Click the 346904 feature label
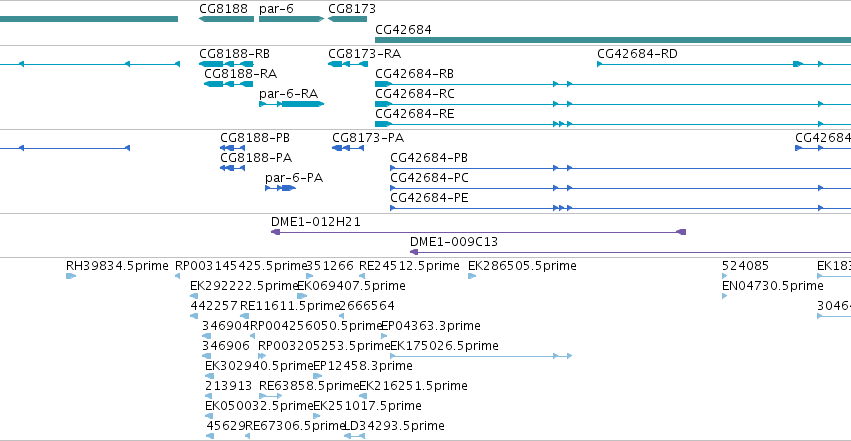The width and height of the screenshot is (851, 441). [x=226, y=326]
